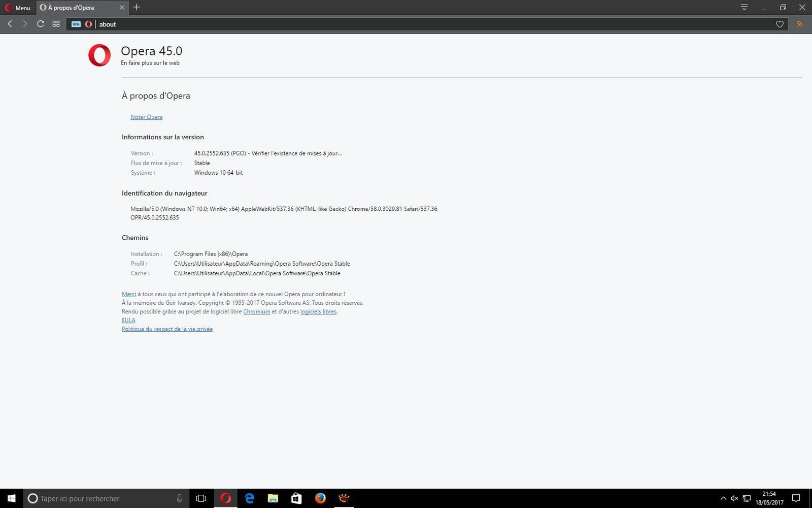Open the EULA link
Image resolution: width=812 pixels, height=508 pixels.
[128, 320]
